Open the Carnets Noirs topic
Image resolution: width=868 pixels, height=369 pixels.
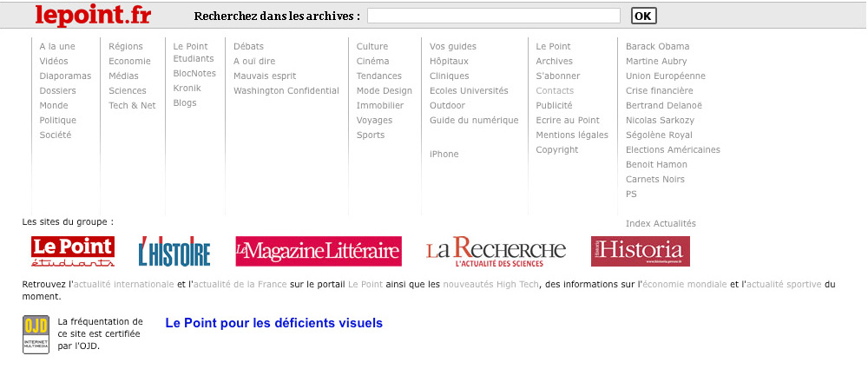[655, 180]
